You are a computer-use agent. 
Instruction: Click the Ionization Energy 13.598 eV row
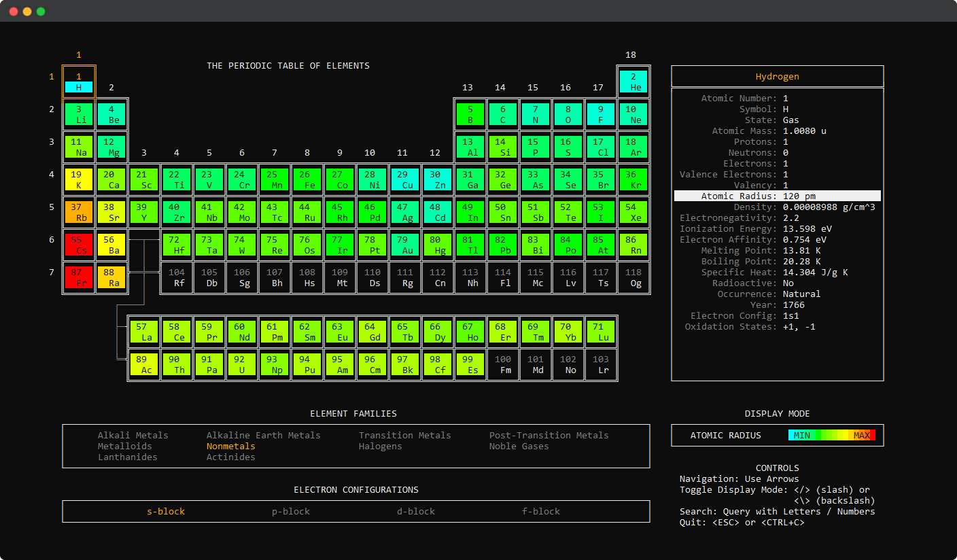[x=778, y=228]
